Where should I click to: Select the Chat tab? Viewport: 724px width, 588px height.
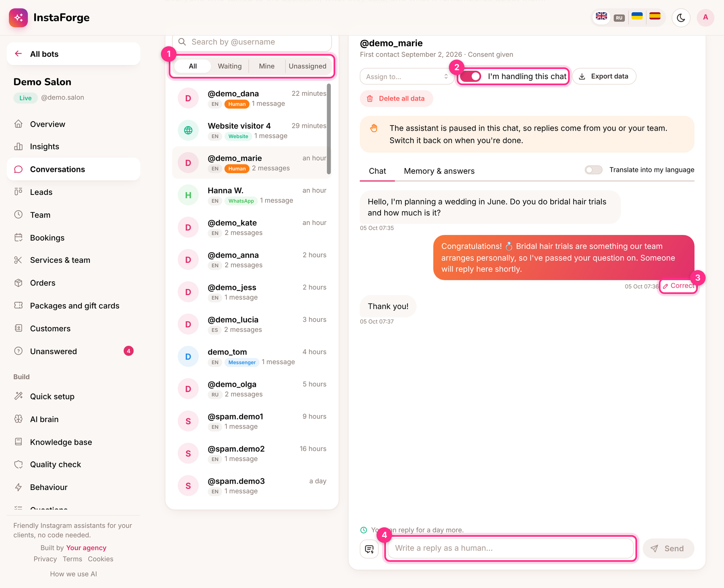pyautogui.click(x=377, y=171)
